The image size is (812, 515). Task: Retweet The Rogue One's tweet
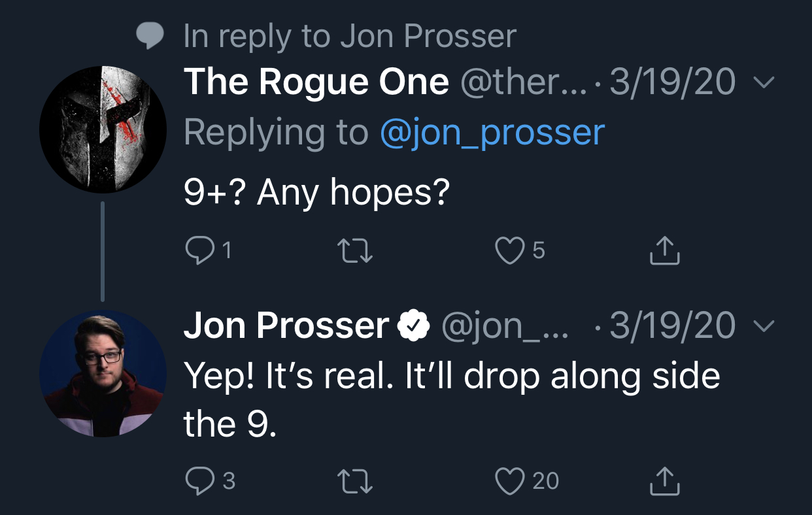pyautogui.click(x=354, y=250)
